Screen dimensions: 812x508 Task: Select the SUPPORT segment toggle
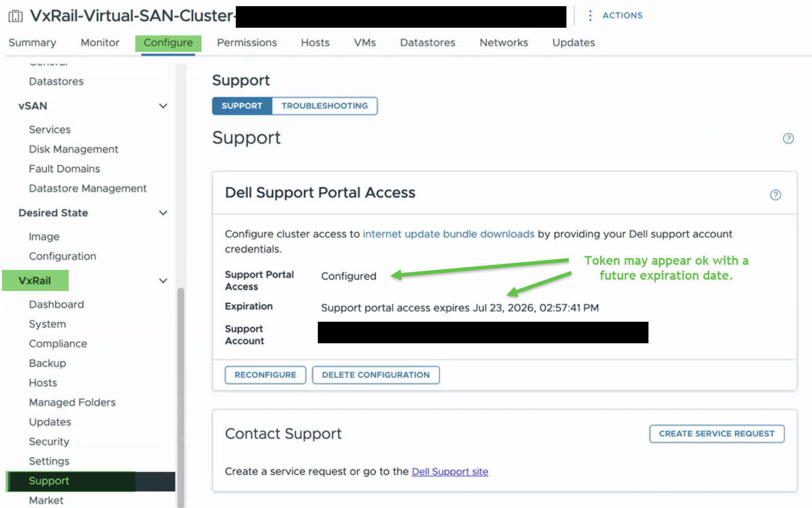pos(241,106)
